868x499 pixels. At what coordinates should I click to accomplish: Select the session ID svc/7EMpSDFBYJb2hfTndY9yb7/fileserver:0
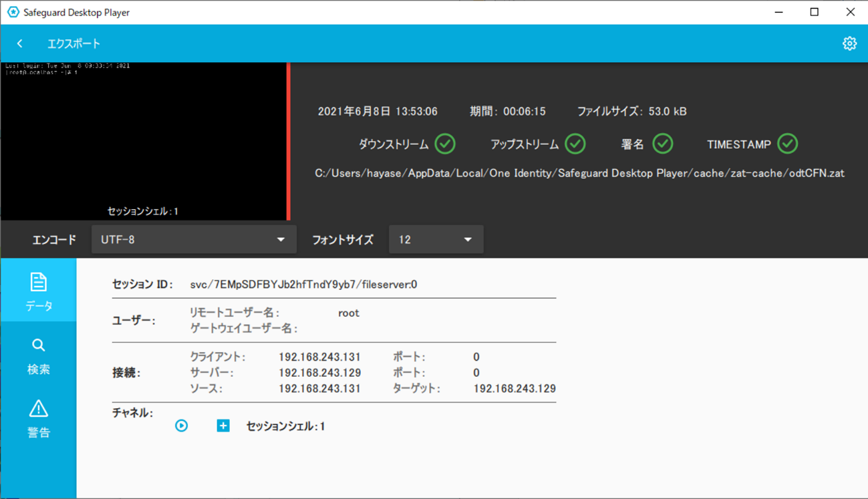click(303, 285)
